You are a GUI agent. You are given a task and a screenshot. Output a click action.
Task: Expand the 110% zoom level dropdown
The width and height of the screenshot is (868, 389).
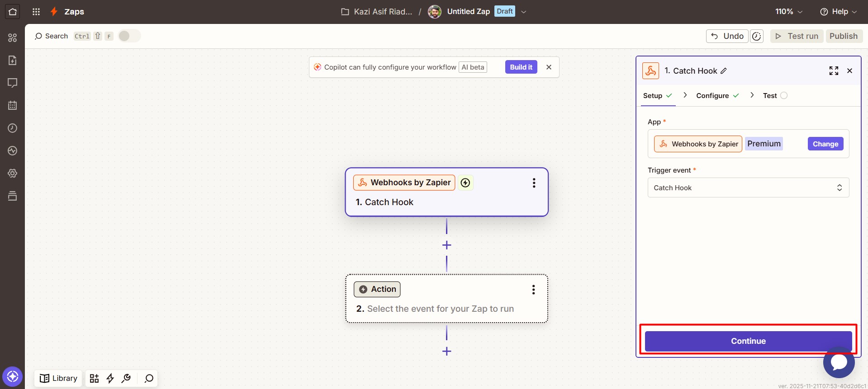point(789,12)
